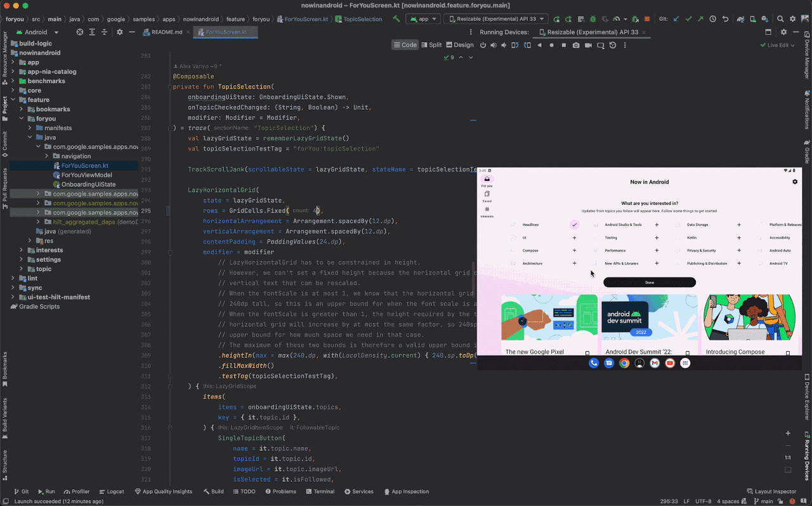The image size is (812, 506).
Task: Open Project panel gear options
Action: (119, 32)
